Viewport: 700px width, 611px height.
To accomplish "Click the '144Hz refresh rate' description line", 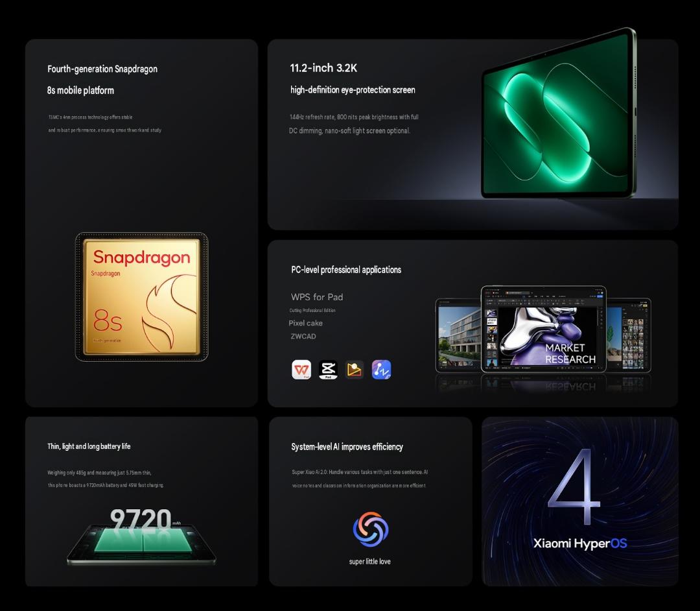I will point(354,117).
